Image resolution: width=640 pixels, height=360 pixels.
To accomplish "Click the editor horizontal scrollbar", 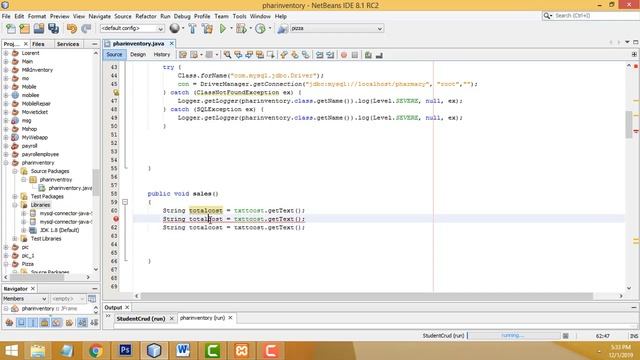I will click(367, 296).
